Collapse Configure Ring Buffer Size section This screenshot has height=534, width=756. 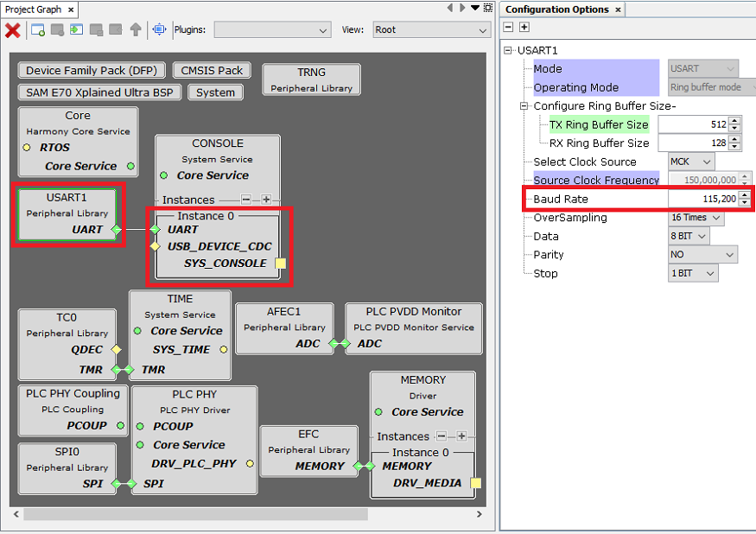[524, 106]
